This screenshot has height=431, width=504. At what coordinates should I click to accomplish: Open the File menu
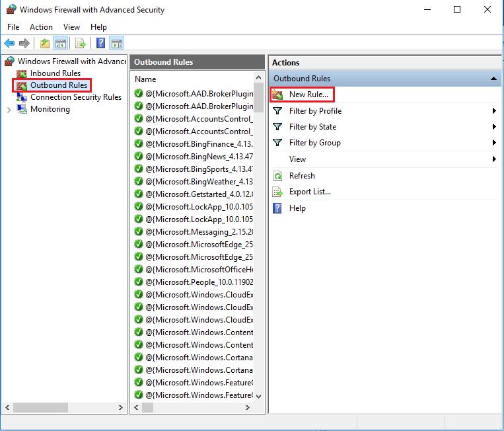click(13, 27)
